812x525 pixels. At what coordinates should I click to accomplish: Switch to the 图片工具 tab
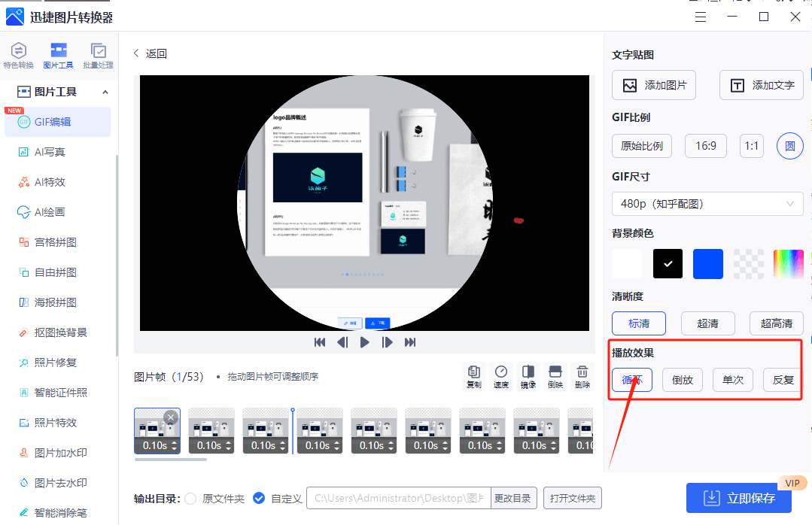click(58, 56)
